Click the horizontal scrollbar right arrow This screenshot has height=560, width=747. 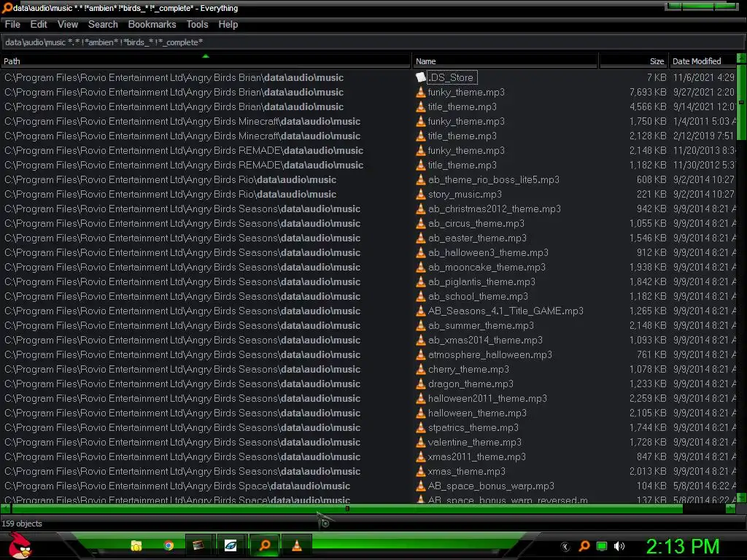(x=730, y=508)
